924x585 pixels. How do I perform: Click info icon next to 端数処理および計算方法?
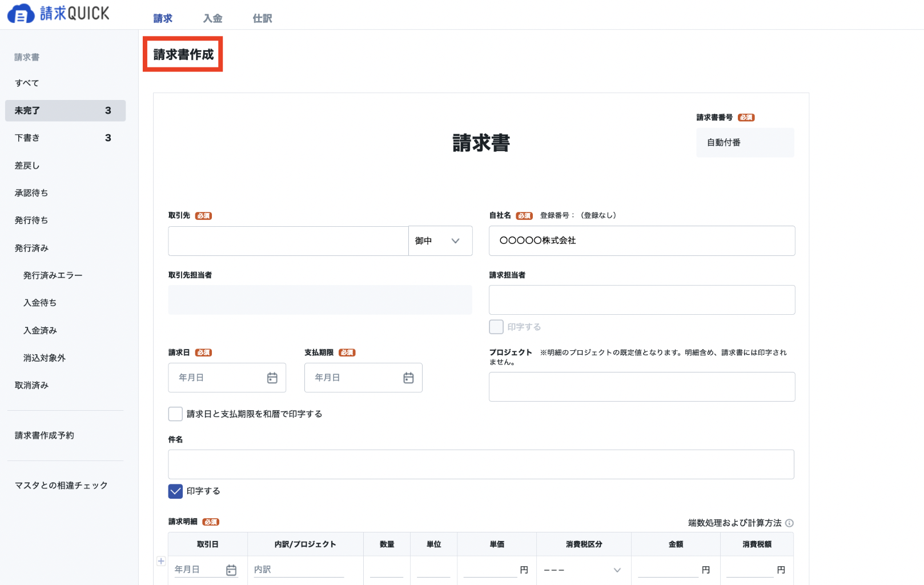point(789,523)
